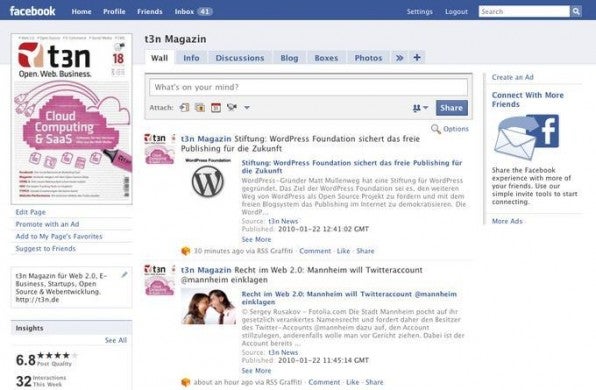Open Profile in top navigation

pos(114,11)
